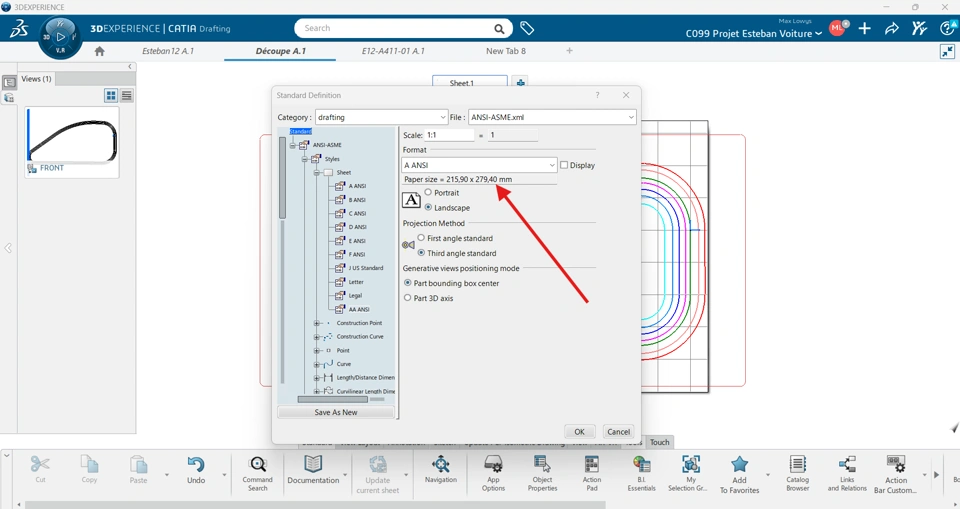Select the FRONT view thumbnail
This screenshot has height=509, width=960.
coord(72,141)
